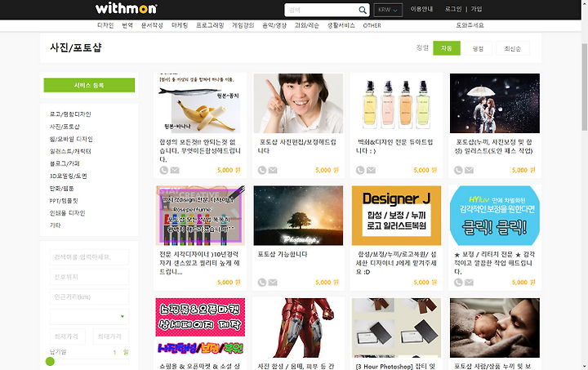Click phone icon on 포토샵 가능합니다 listing
This screenshot has width=588, height=370.
point(262,283)
